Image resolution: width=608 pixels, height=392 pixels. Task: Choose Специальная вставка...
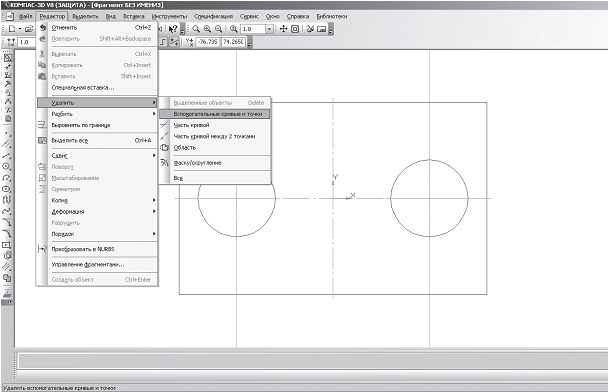pos(97,88)
